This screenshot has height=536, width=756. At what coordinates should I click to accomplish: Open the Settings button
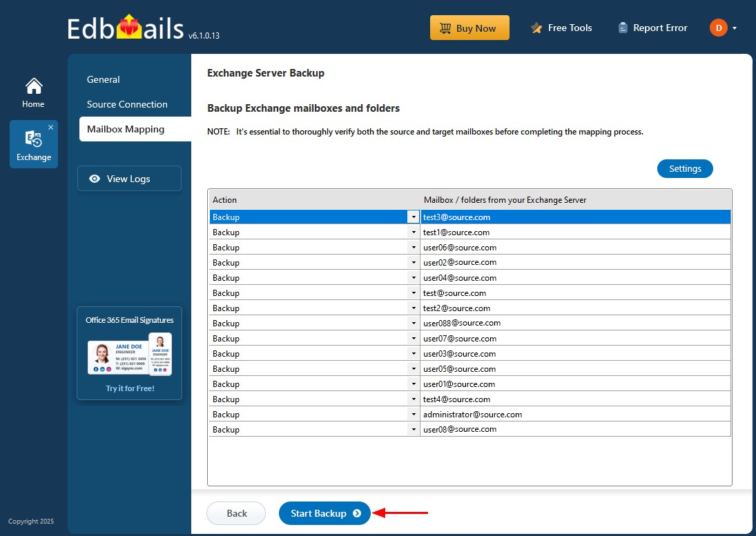point(685,168)
